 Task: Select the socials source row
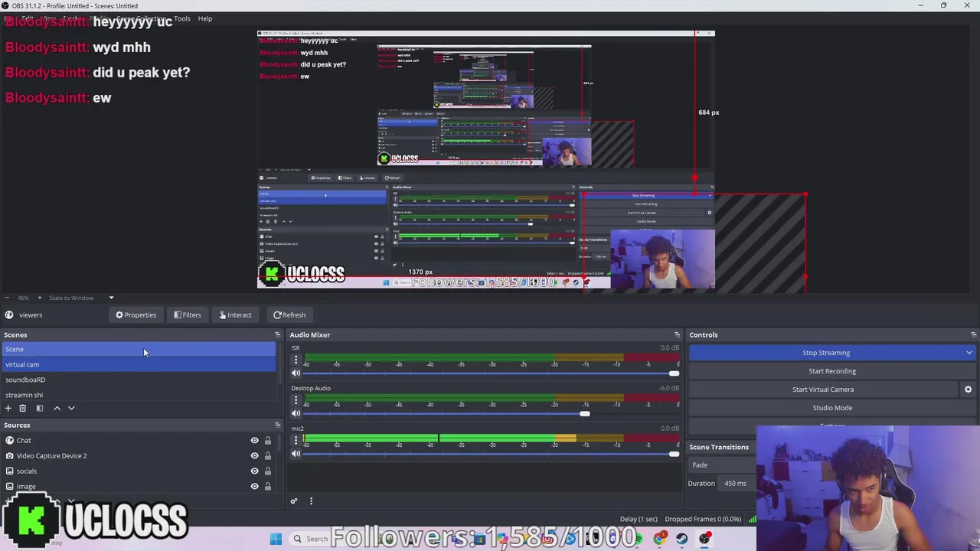tap(139, 471)
